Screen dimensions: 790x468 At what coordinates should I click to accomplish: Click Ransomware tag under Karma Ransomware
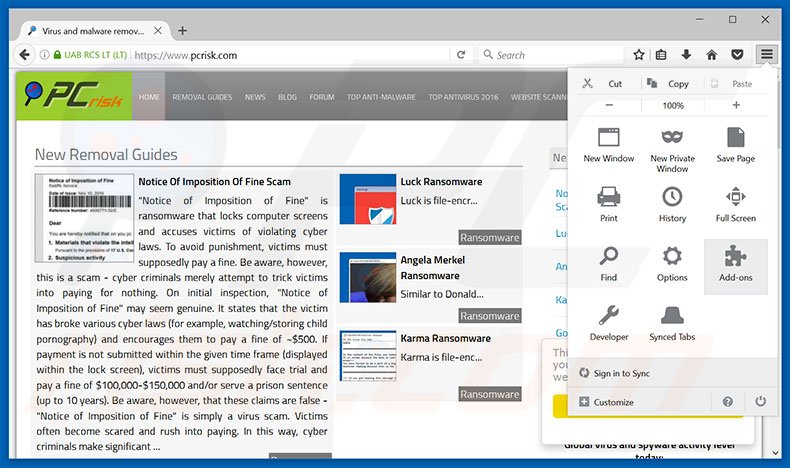pos(490,394)
